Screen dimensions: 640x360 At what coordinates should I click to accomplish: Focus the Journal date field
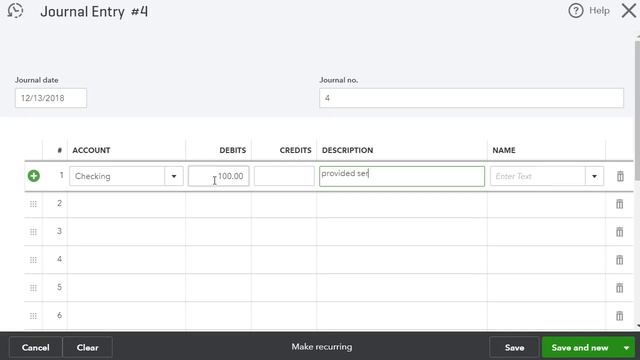click(51, 98)
